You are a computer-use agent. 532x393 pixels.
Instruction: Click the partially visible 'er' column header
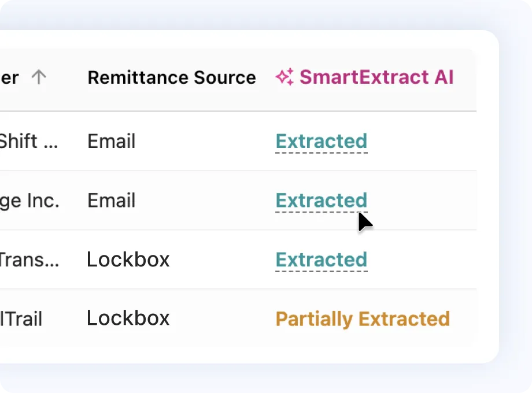9,77
